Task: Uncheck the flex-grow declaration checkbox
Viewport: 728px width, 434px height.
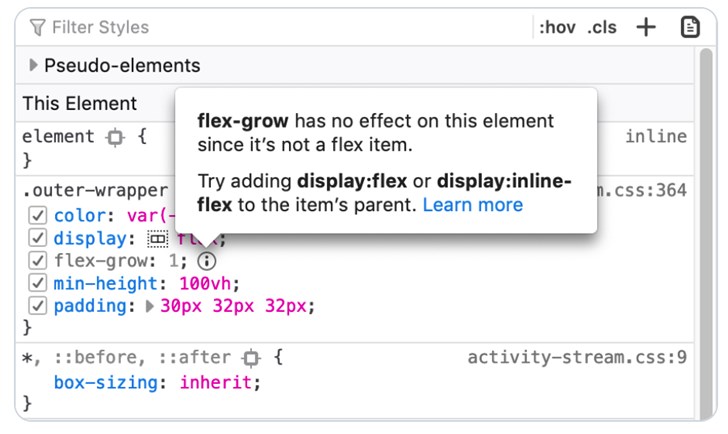Action: [x=38, y=261]
